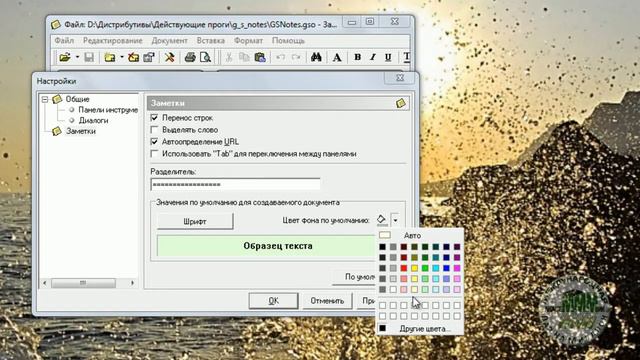Click the new yellow folder toolbar icon

point(109,57)
